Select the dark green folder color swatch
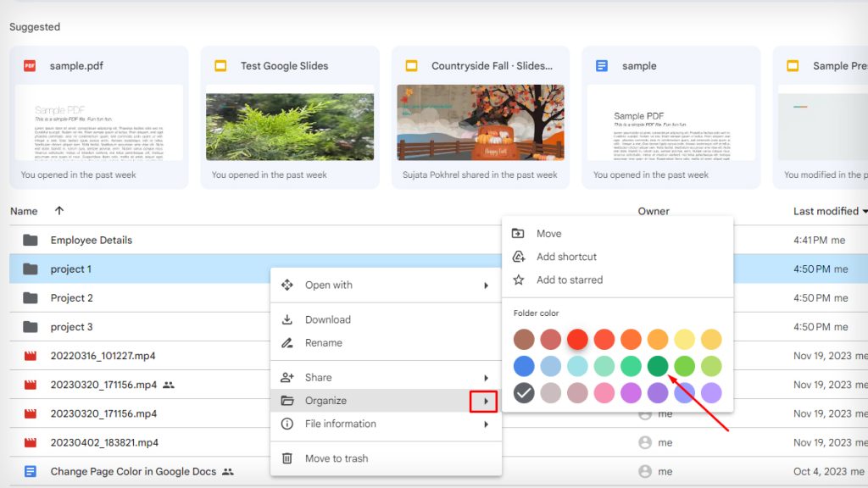The image size is (868, 488). (659, 366)
